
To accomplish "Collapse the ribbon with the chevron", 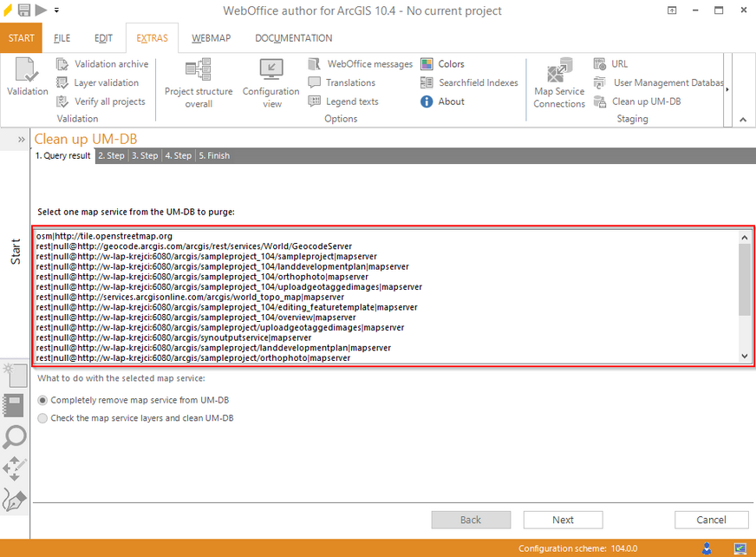I will click(x=743, y=119).
